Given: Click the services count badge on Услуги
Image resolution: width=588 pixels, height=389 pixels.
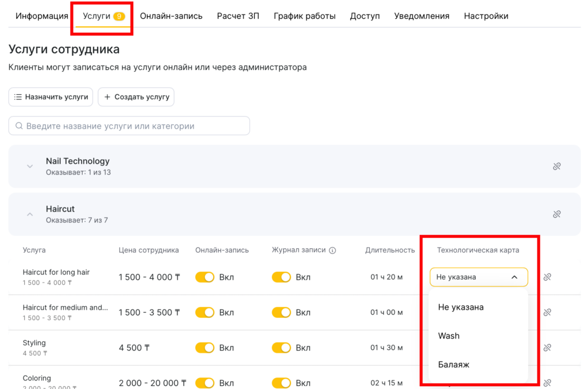Looking at the screenshot, I should [119, 16].
